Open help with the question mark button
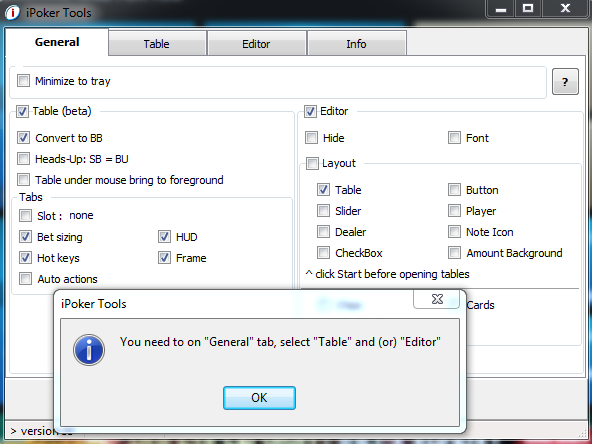 565,82
